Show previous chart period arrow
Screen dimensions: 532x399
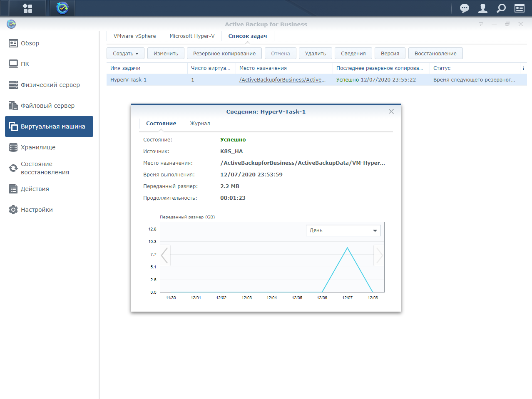pos(165,255)
